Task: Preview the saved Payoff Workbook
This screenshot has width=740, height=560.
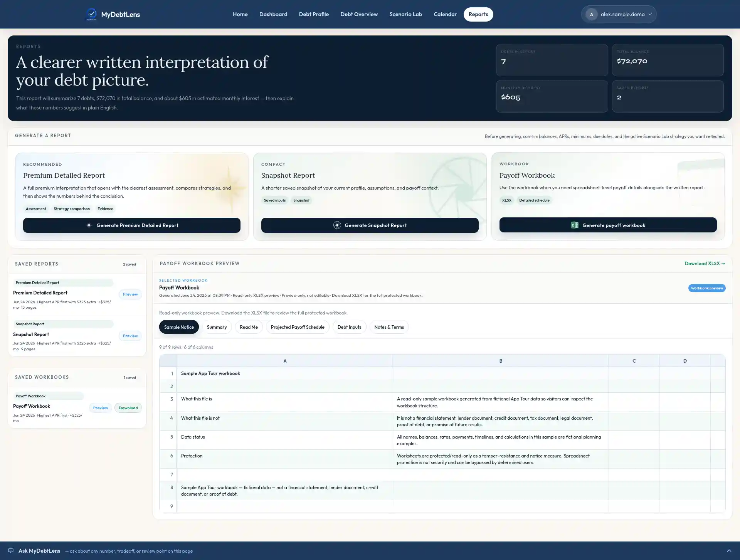Action: [101, 408]
